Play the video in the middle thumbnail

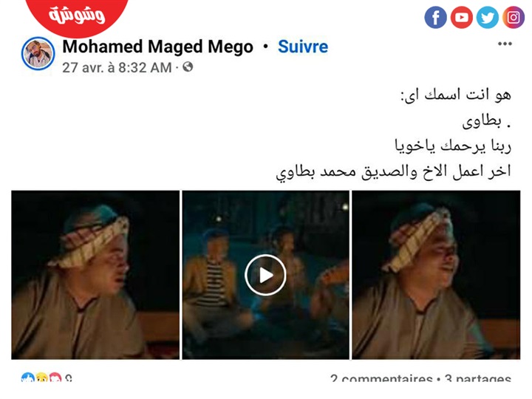point(265,275)
